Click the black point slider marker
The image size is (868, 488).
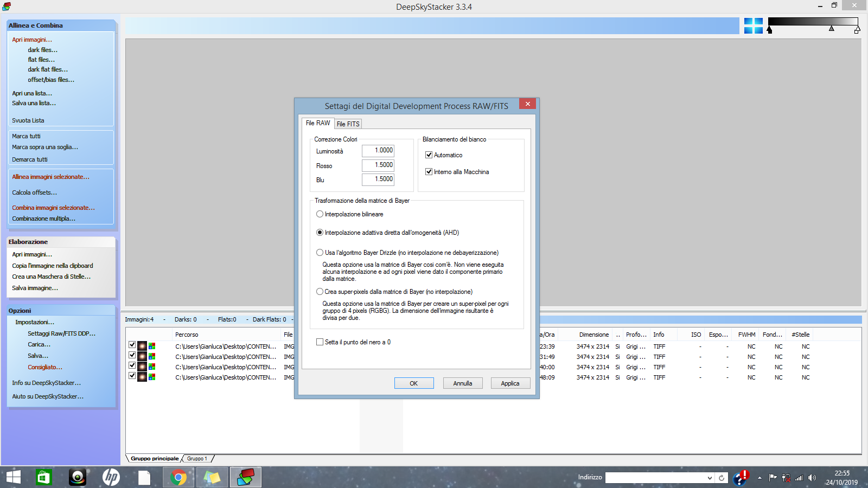pyautogui.click(x=769, y=30)
